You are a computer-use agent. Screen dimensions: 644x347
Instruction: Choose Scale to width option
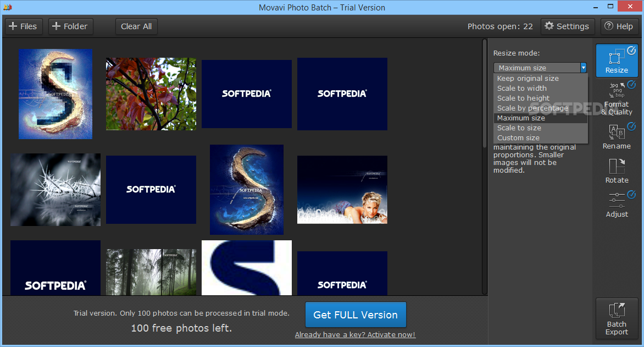(541, 88)
